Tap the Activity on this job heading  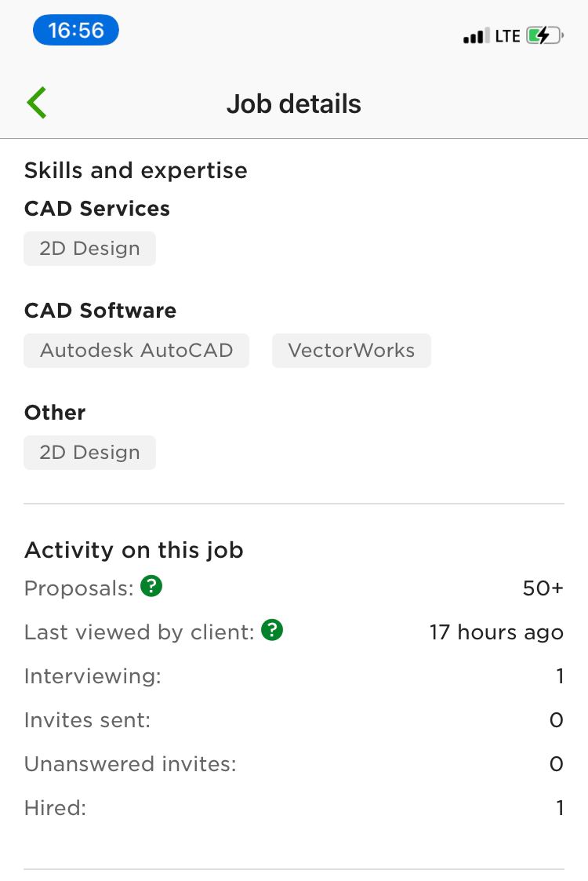[133, 550]
